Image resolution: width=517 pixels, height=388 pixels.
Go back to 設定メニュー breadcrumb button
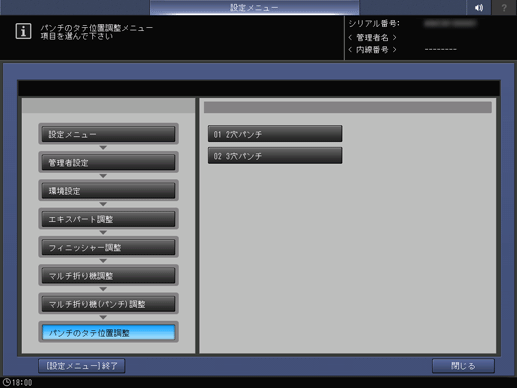[108, 134]
